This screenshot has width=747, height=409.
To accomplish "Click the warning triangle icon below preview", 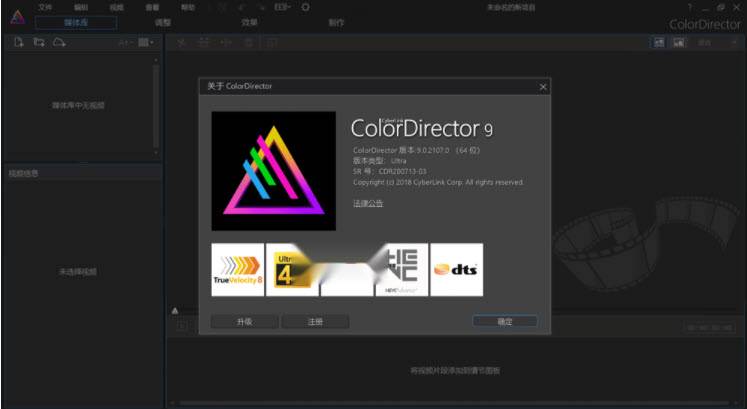I will [175, 310].
